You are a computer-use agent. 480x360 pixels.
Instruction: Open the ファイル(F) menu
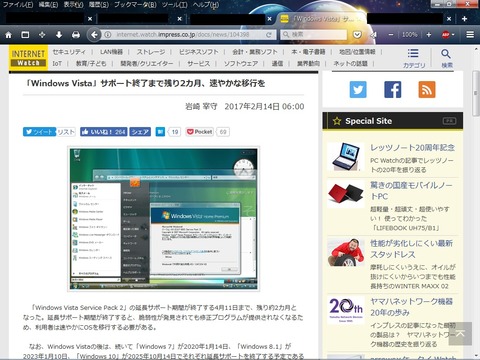pyautogui.click(x=18, y=5)
